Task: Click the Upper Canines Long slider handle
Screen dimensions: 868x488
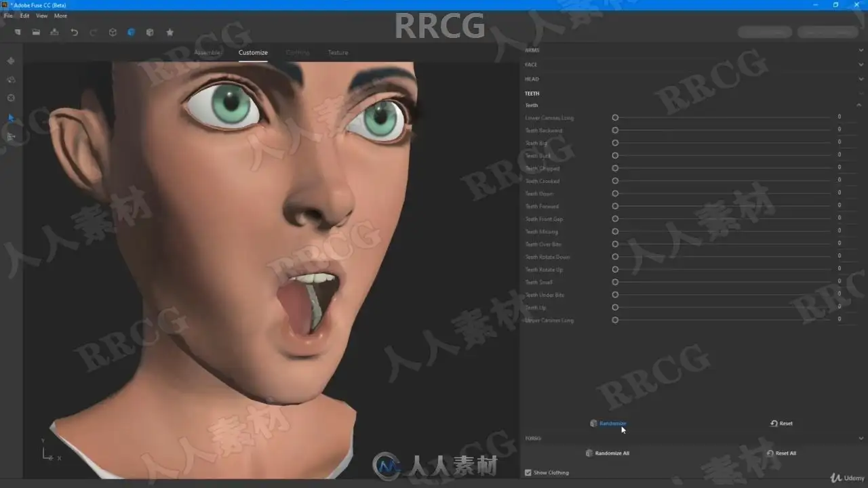Action: tap(615, 320)
